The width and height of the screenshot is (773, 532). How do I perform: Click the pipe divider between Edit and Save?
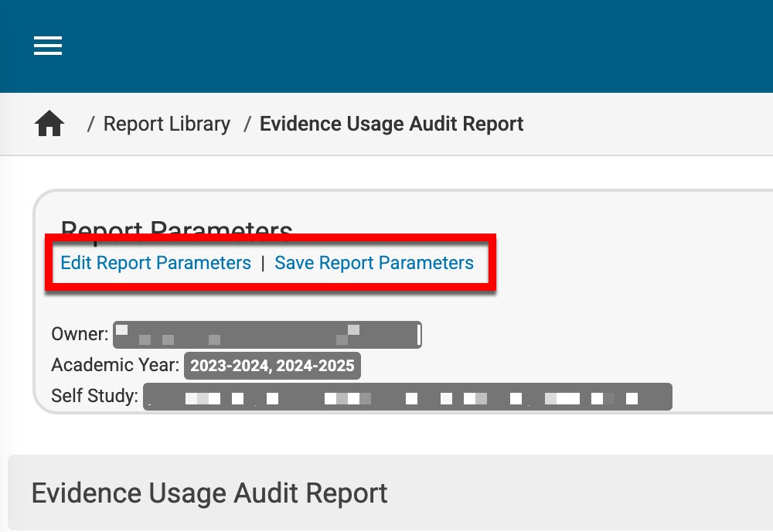tap(263, 264)
